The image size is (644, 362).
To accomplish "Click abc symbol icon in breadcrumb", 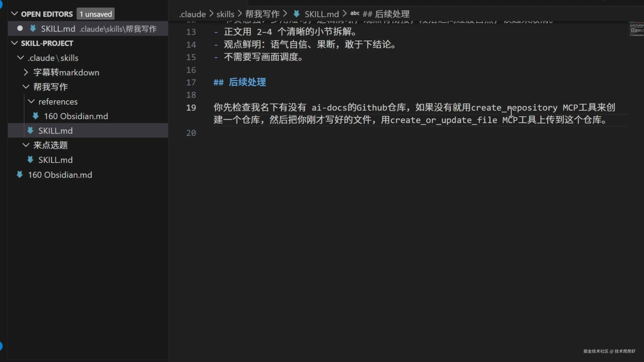I will click(x=355, y=13).
